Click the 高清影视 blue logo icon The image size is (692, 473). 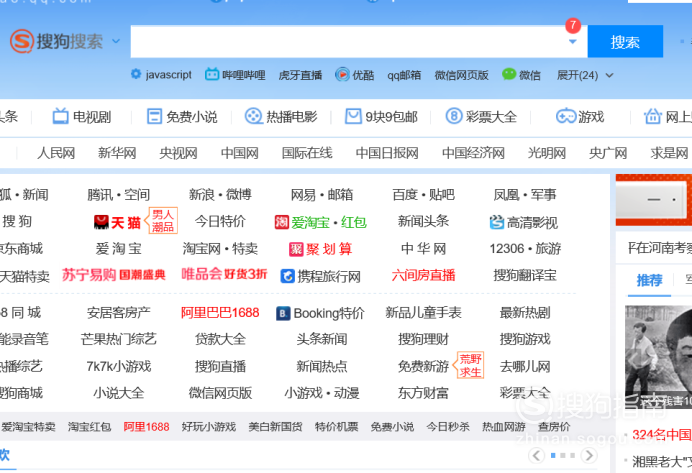pyautogui.click(x=496, y=222)
